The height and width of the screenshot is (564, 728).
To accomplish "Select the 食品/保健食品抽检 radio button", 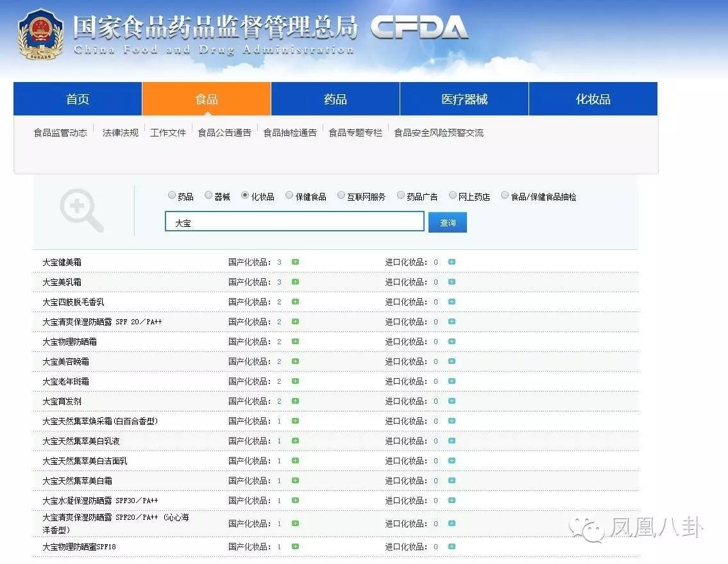I will tap(505, 195).
